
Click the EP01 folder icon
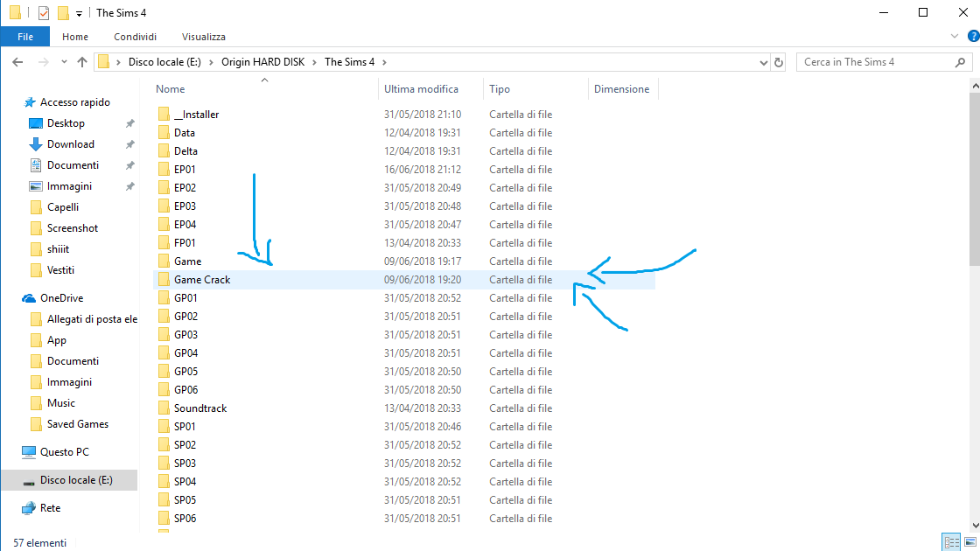pyautogui.click(x=164, y=170)
